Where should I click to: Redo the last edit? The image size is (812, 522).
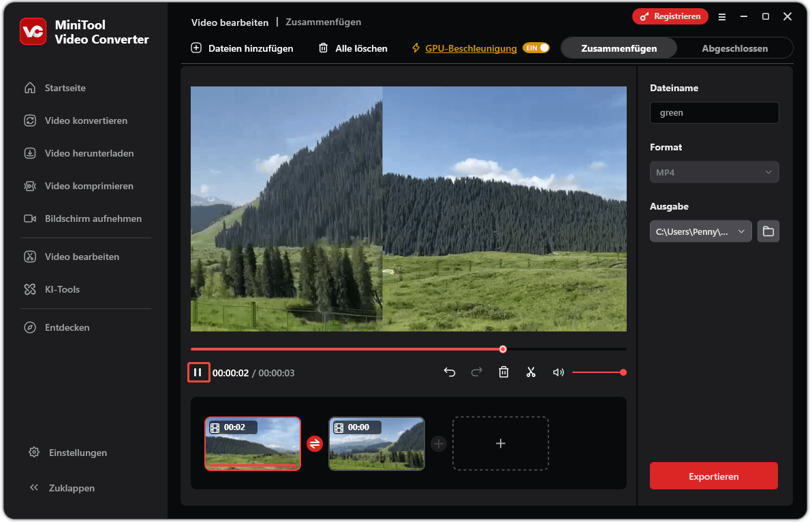point(476,372)
